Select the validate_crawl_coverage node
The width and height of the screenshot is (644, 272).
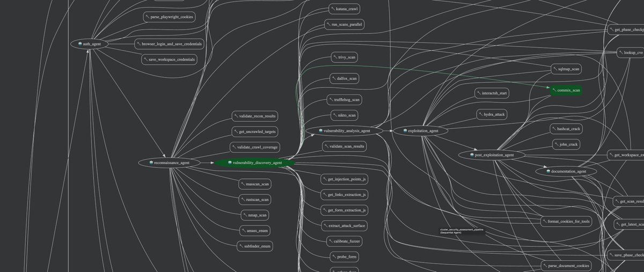click(255, 147)
